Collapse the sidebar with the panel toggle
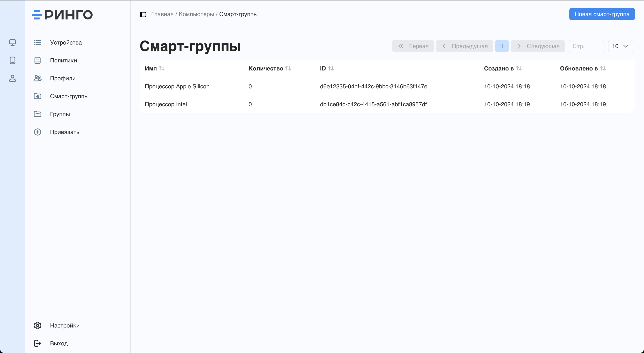Viewport: 644px width, 353px height. (x=143, y=14)
